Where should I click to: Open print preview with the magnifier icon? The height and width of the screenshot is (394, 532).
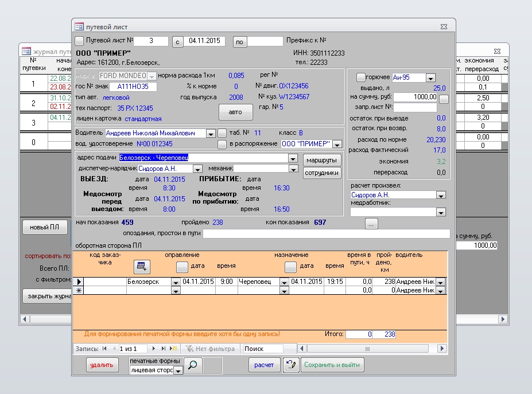tap(193, 365)
